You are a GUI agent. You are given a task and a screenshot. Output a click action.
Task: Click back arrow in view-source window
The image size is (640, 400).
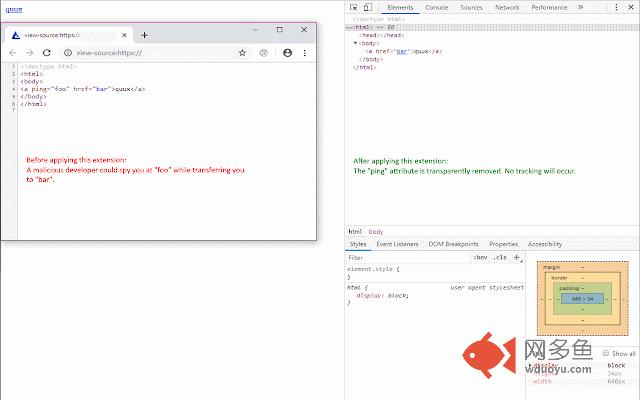pos(13,53)
